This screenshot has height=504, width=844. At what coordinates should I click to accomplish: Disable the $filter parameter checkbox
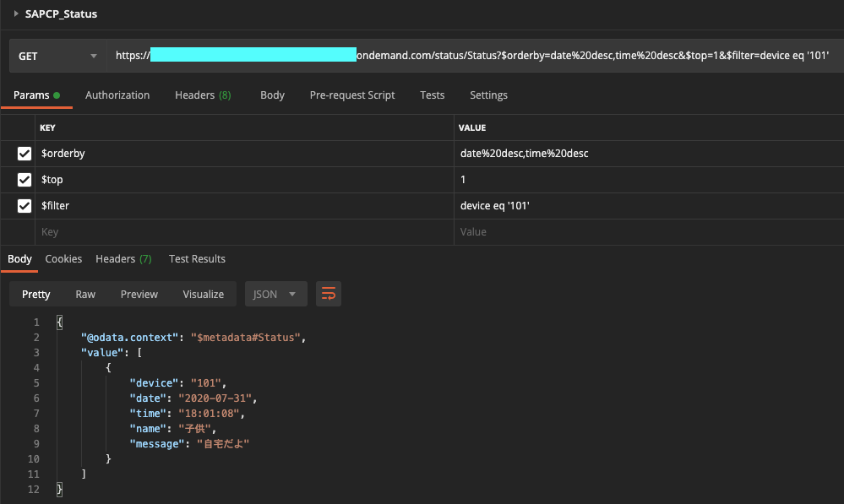pyautogui.click(x=25, y=205)
